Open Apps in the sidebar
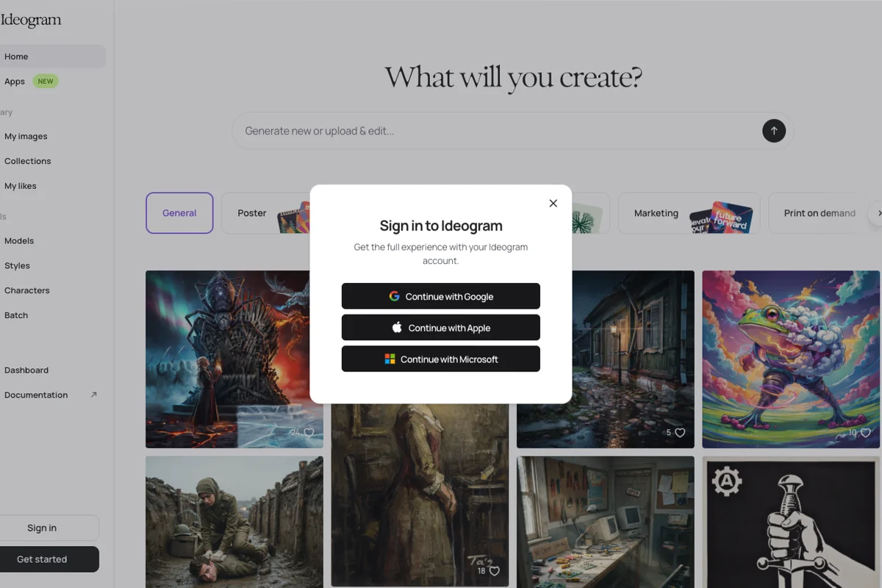This screenshot has width=882, height=588. [15, 82]
